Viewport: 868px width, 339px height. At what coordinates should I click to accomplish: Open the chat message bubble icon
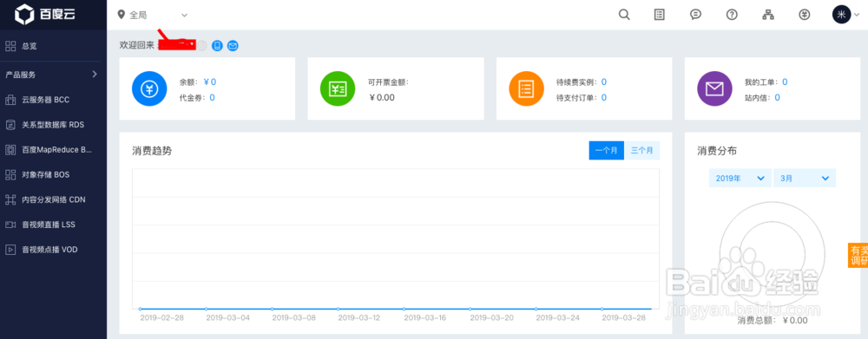(696, 15)
